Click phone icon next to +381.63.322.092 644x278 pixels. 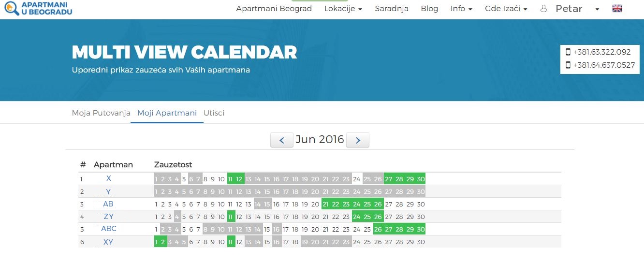click(x=568, y=52)
